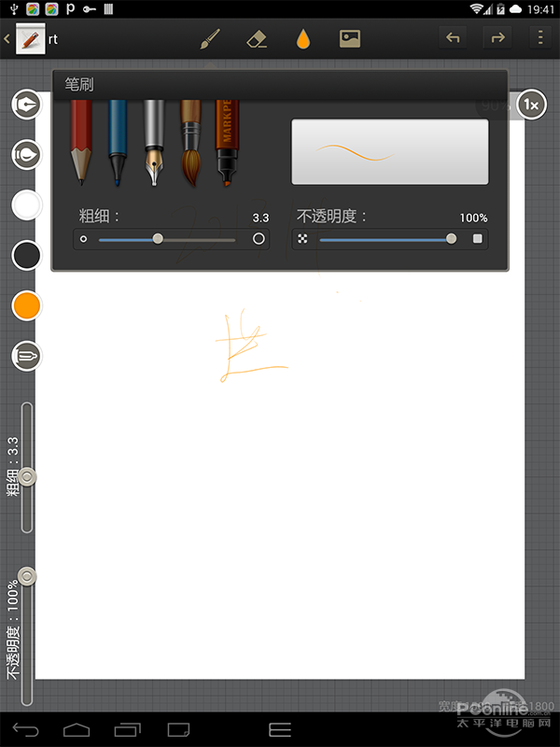Choose the orange marker pen brush

click(227, 143)
